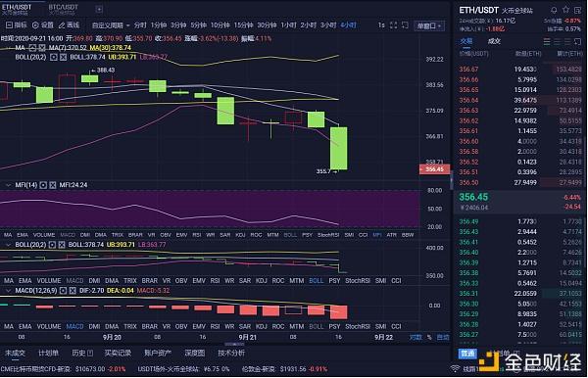Select 4小时 interval
The width and height of the screenshot is (588, 378).
point(348,25)
